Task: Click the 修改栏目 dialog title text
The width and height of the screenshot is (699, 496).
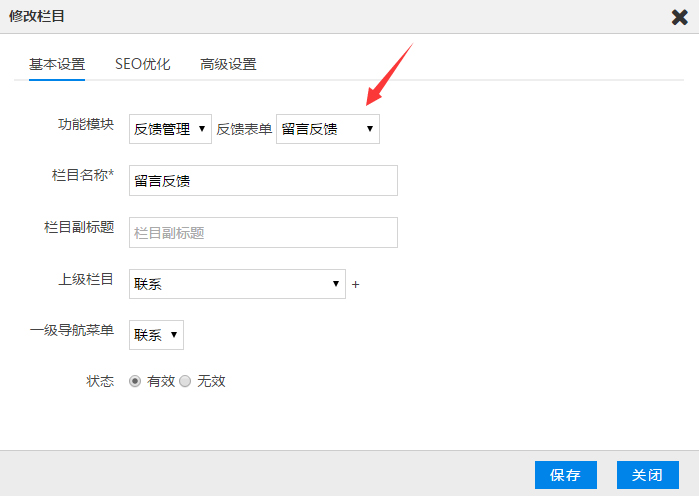Action: coord(40,16)
